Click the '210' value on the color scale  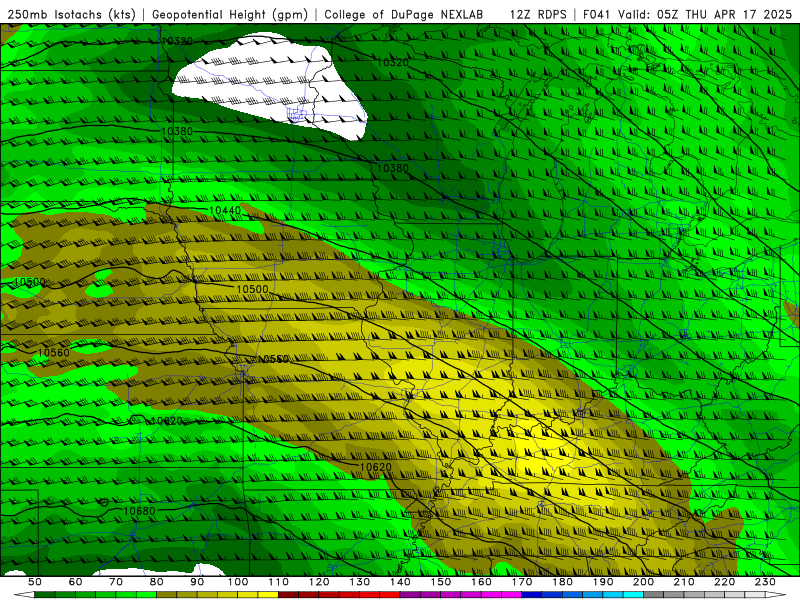(x=684, y=582)
